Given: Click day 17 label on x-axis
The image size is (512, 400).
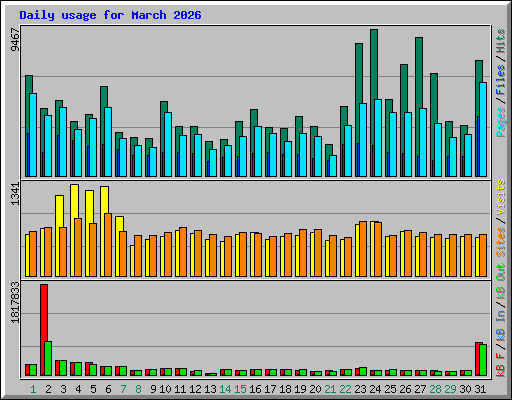Looking at the screenshot, I should click(x=270, y=389).
